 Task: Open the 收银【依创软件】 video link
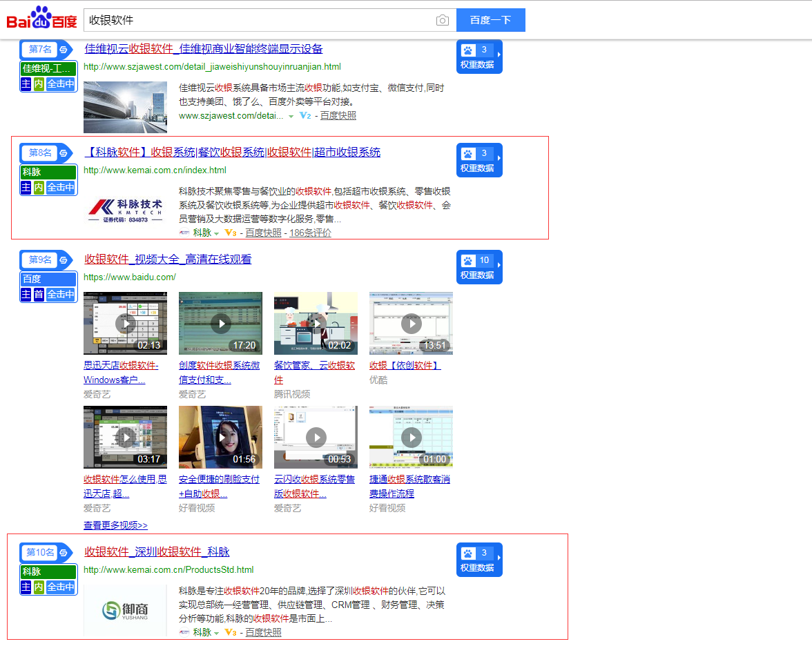coord(405,366)
